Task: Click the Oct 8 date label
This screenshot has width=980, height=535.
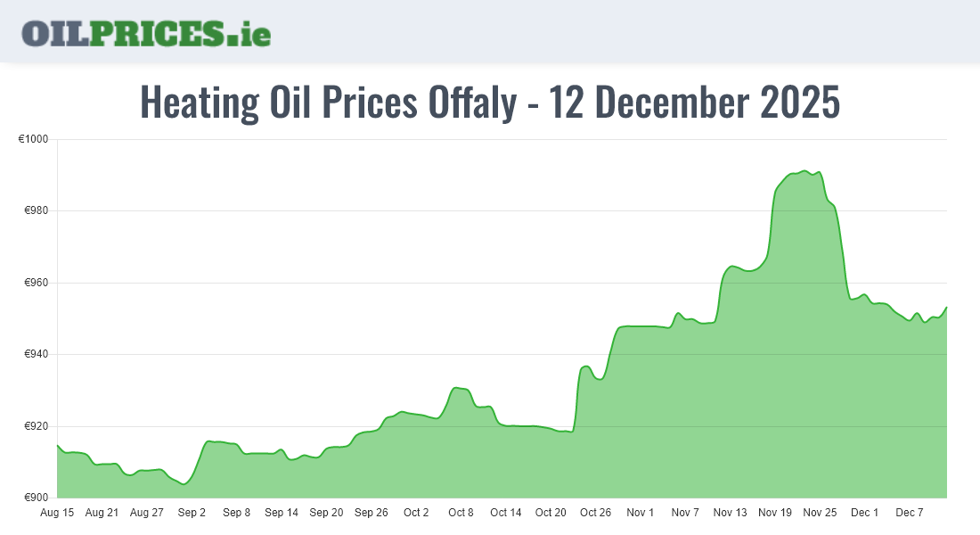Action: [x=461, y=513]
